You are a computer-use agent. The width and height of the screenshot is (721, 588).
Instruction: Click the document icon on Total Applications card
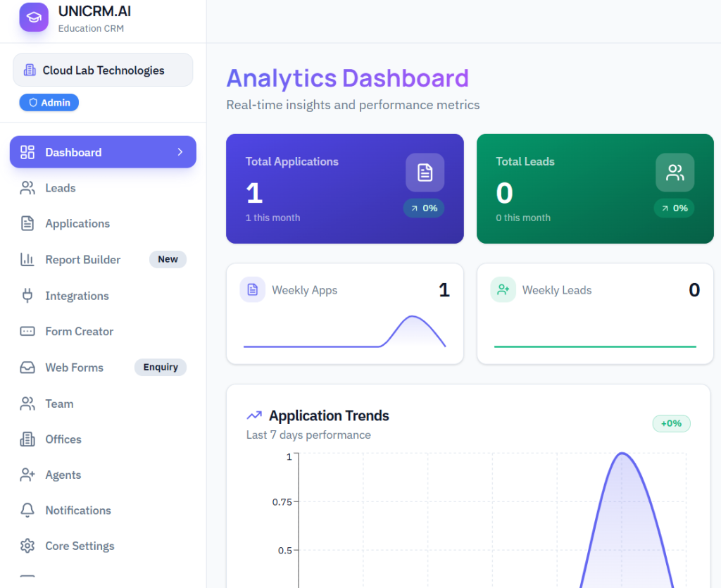(425, 173)
